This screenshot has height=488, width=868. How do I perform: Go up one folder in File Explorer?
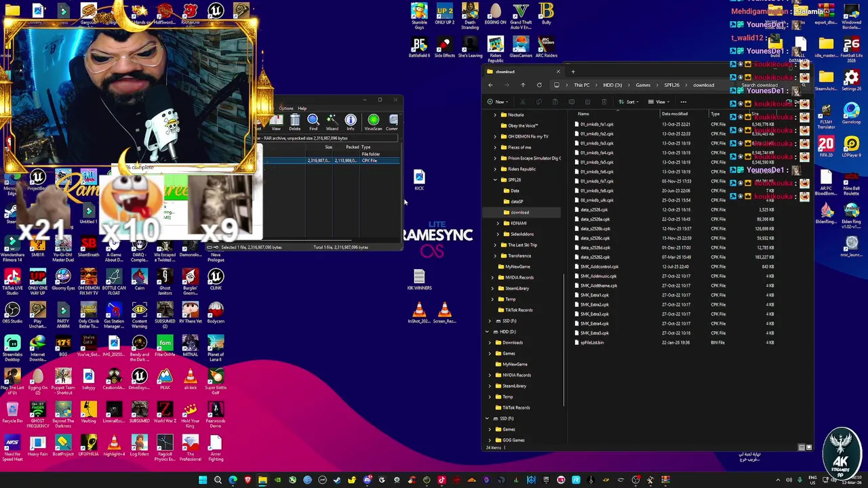(x=523, y=85)
